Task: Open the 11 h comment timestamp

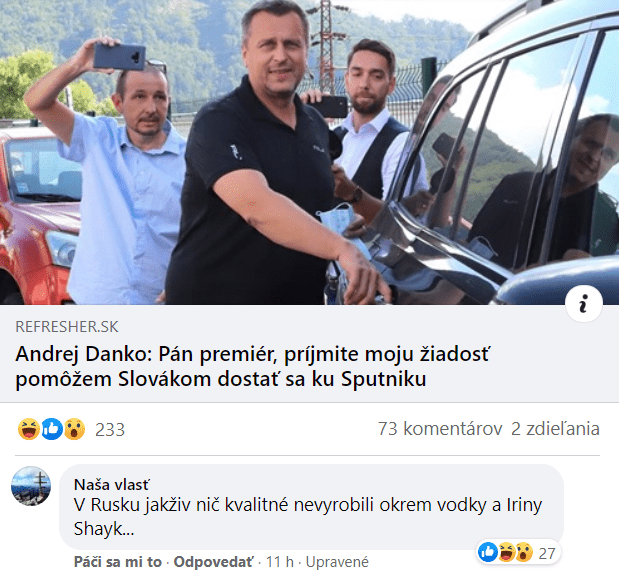Action: click(x=279, y=562)
